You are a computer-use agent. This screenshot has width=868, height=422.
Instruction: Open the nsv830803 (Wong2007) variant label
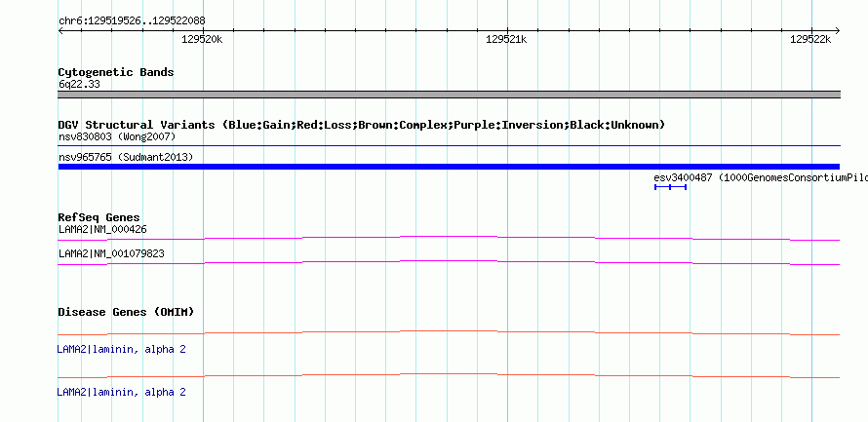tap(117, 136)
